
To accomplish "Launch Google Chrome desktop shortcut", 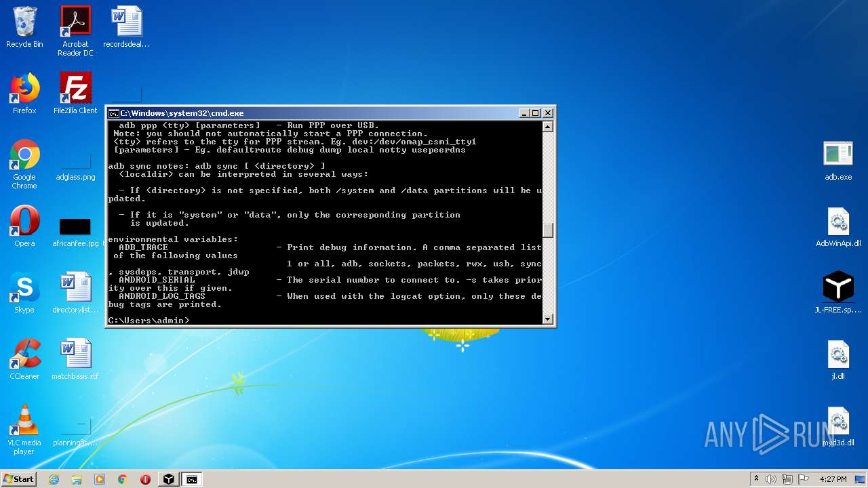I will [24, 165].
